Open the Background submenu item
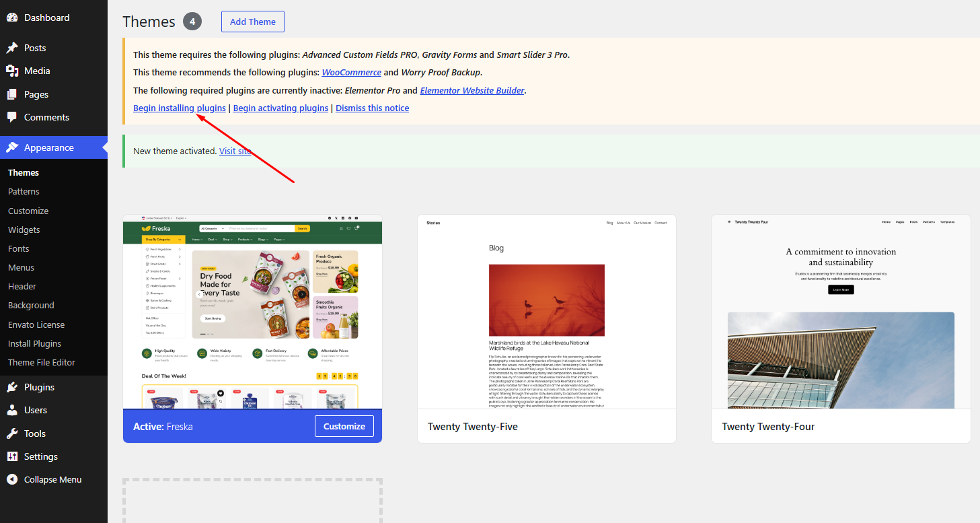 tap(31, 305)
